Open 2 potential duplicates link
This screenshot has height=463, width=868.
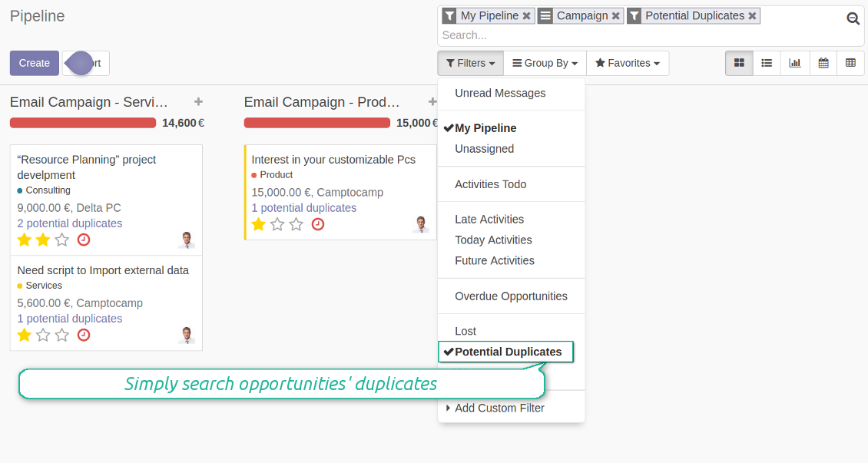pos(69,223)
